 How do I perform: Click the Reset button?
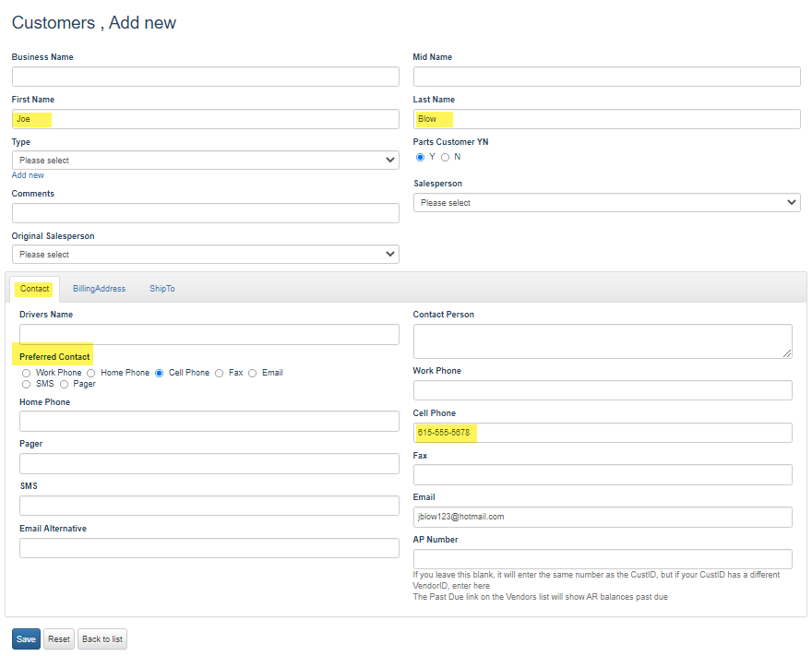point(59,638)
